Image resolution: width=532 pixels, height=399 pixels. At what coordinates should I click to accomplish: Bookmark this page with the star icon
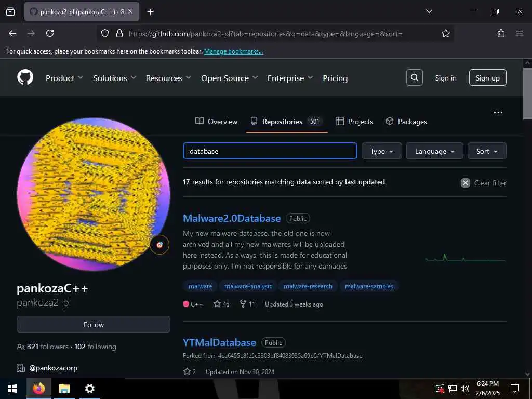tap(445, 33)
